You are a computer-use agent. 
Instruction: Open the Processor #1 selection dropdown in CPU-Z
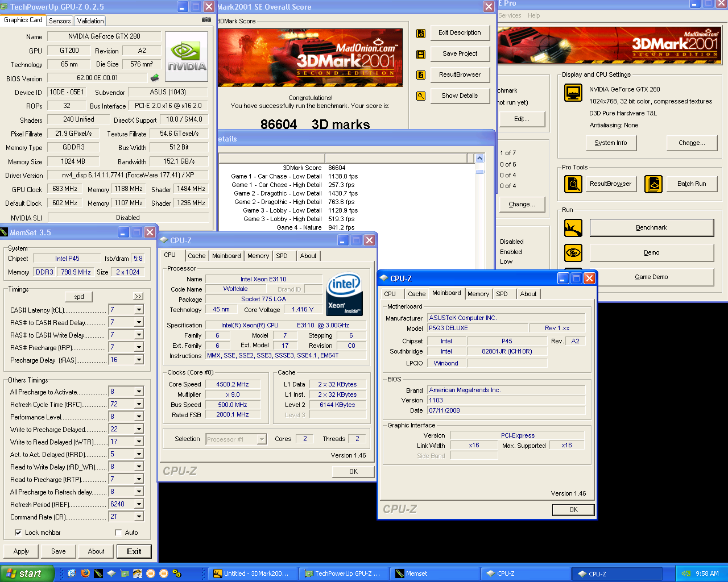click(x=262, y=439)
